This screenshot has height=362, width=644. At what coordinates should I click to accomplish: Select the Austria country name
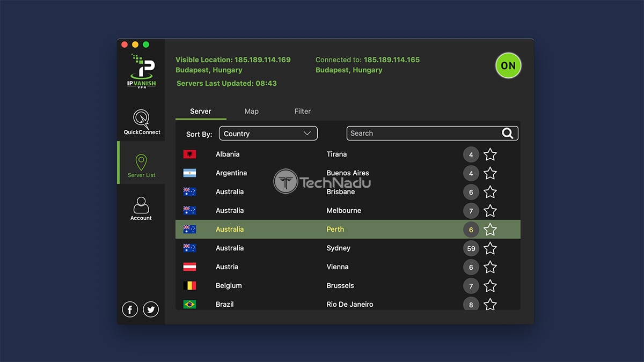(x=227, y=267)
